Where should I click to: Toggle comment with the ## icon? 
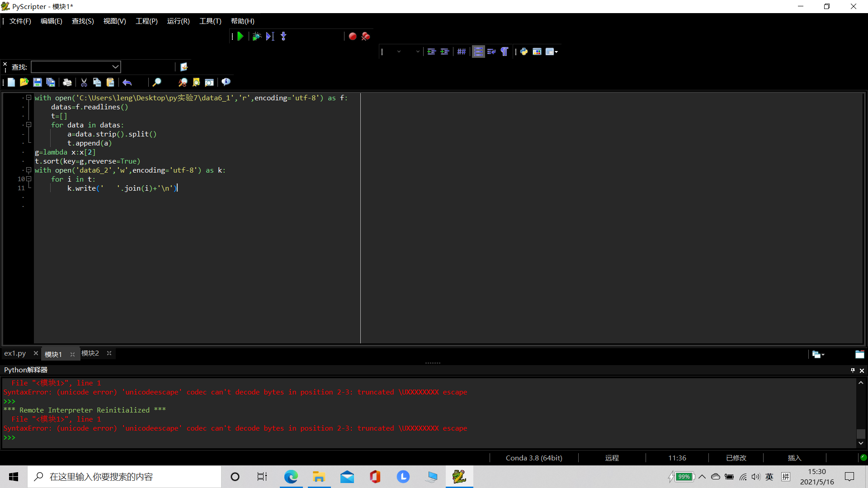pos(461,52)
